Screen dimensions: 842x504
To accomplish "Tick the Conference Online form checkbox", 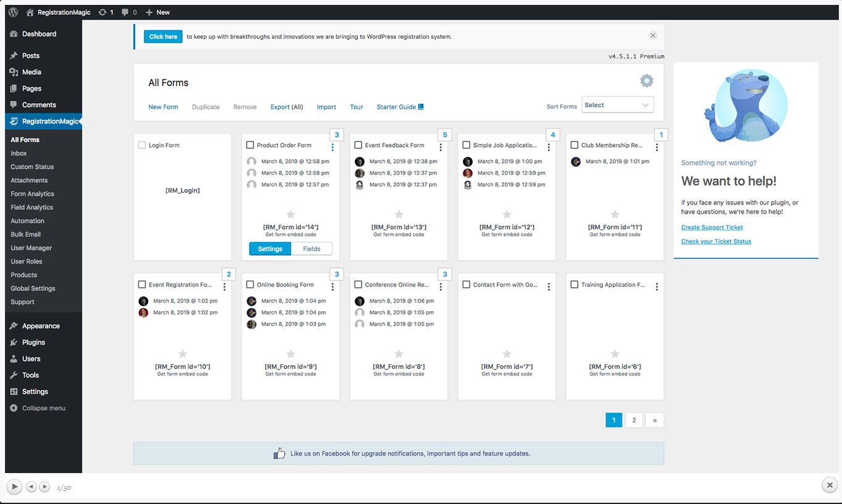I will point(358,285).
